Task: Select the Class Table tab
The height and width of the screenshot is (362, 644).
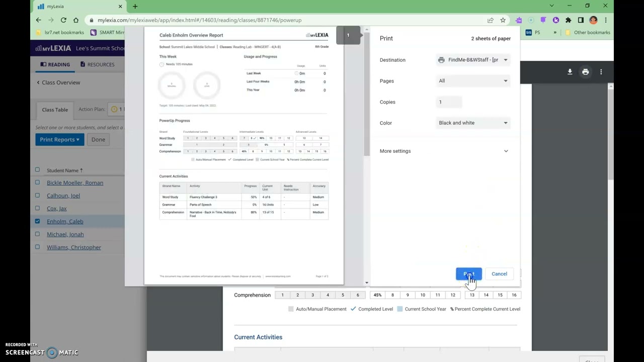Action: click(x=55, y=110)
